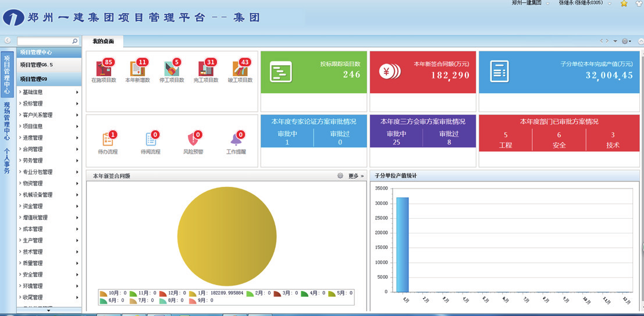This screenshot has width=644, height=316.
Task: Select the 项目管理G6.5 section header
Action: [48, 65]
